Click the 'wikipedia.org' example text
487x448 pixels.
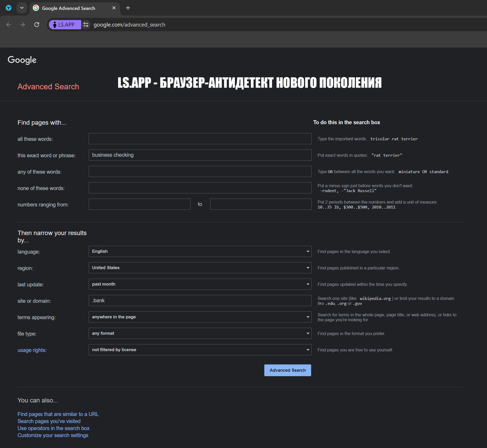coord(375,299)
